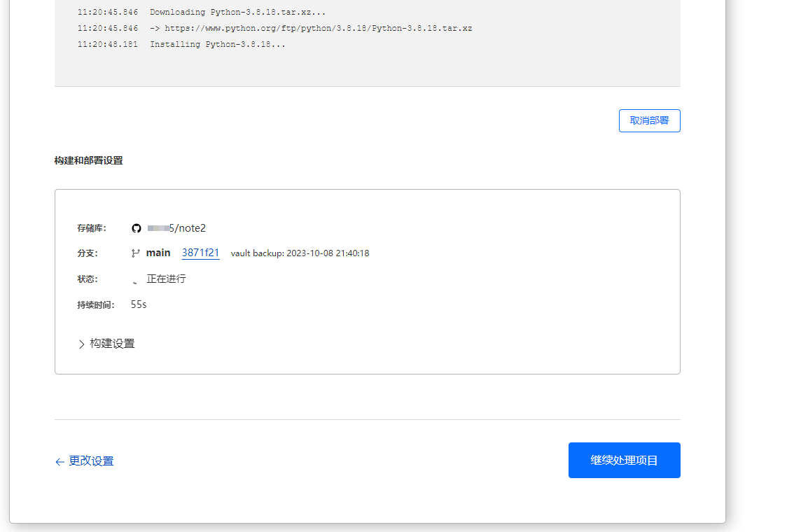Click the loading spinner next to 正在进行
794x532 pixels.
pyautogui.click(x=135, y=279)
